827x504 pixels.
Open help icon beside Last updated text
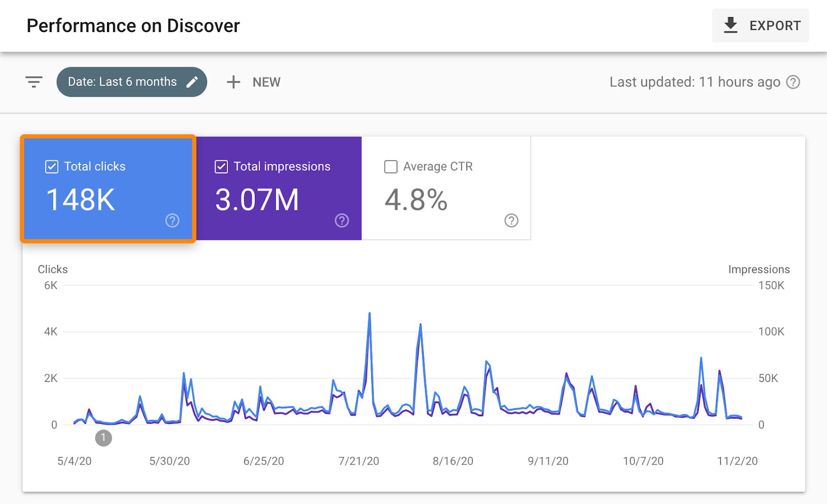click(x=794, y=82)
